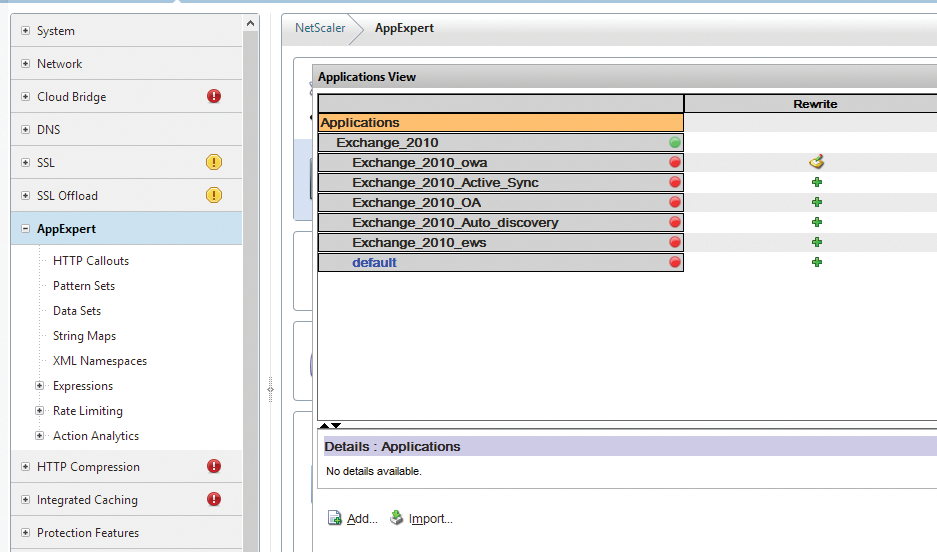Click green status dot beside Exchange_2010

click(675, 143)
